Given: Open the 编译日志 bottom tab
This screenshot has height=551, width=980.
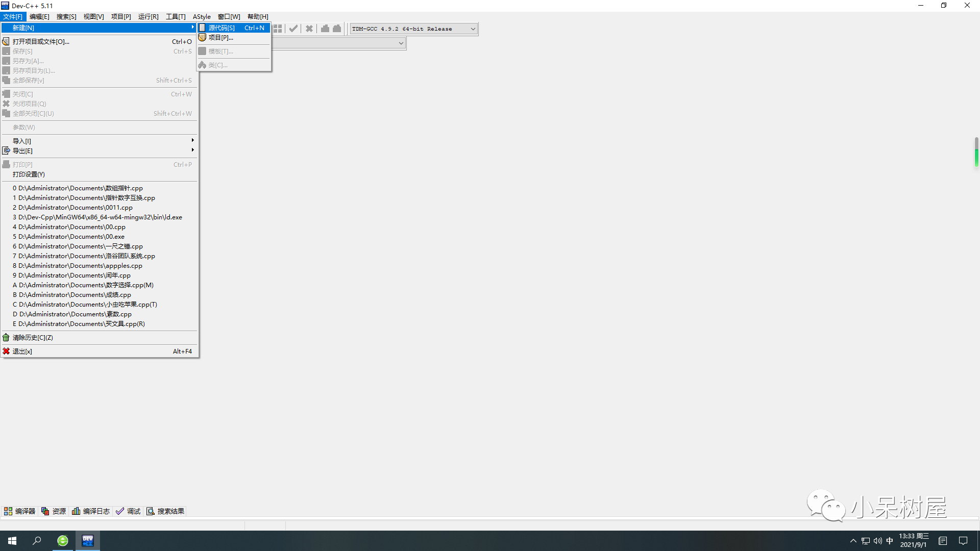Looking at the screenshot, I should pyautogui.click(x=91, y=511).
